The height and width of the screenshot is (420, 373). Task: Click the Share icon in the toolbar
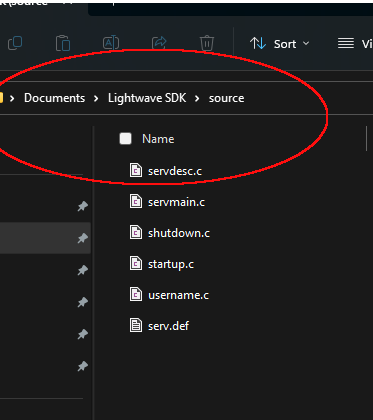pyautogui.click(x=159, y=43)
